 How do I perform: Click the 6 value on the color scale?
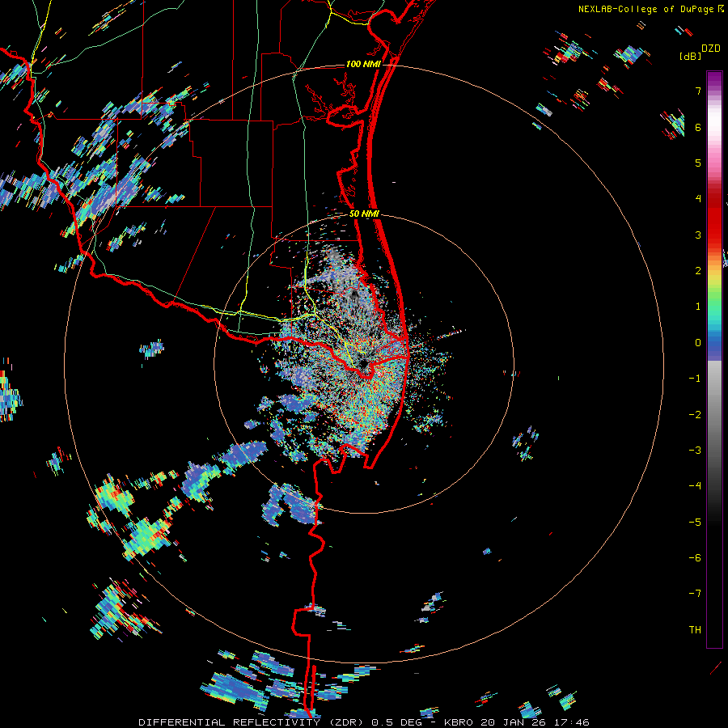[x=698, y=127]
